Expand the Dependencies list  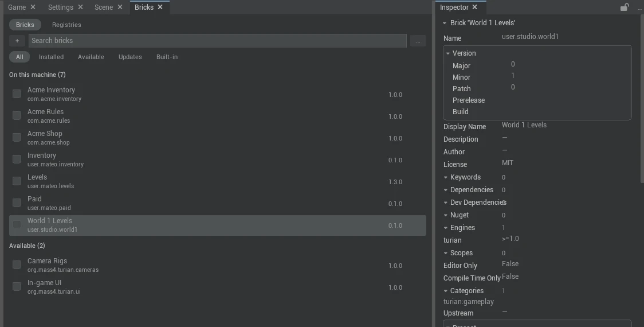pyautogui.click(x=446, y=190)
